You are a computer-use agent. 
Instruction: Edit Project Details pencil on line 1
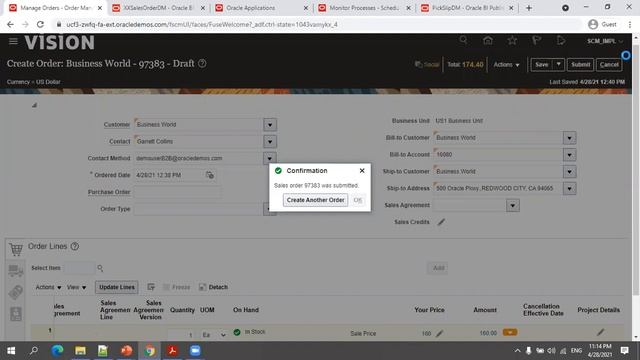[x=600, y=332]
